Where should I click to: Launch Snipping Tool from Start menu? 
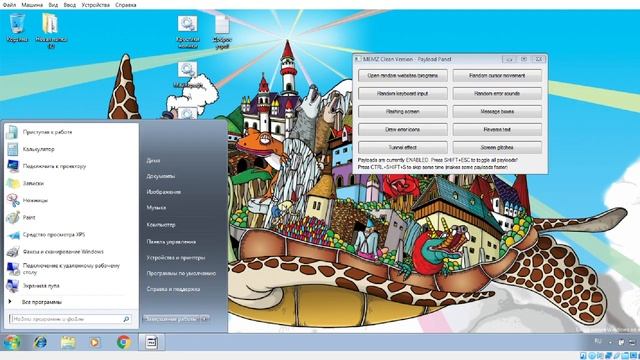(70, 200)
